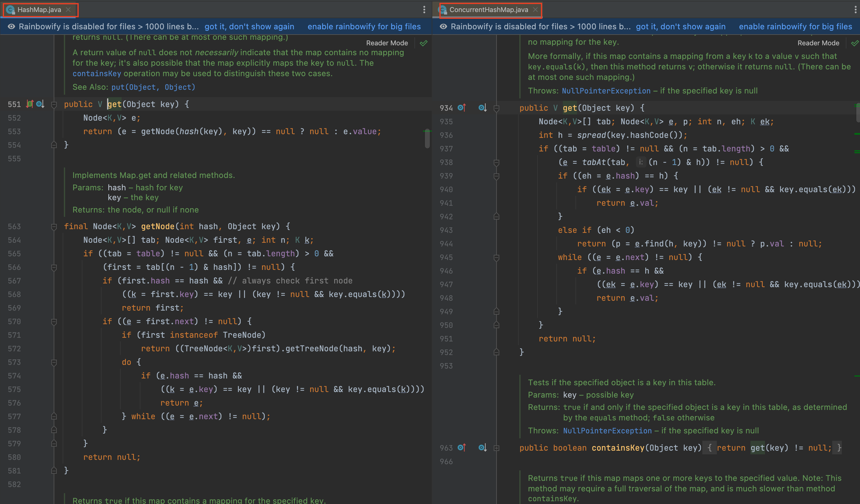Click the implements gutter icon on line 934
This screenshot has height=504, width=860.
pos(461,108)
